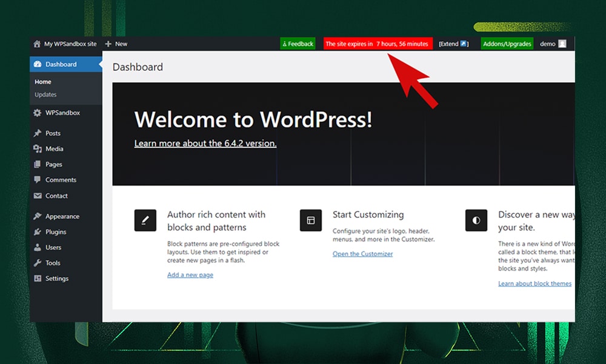This screenshot has width=606, height=364.
Task: Select Home under Dashboard
Action: [42, 81]
